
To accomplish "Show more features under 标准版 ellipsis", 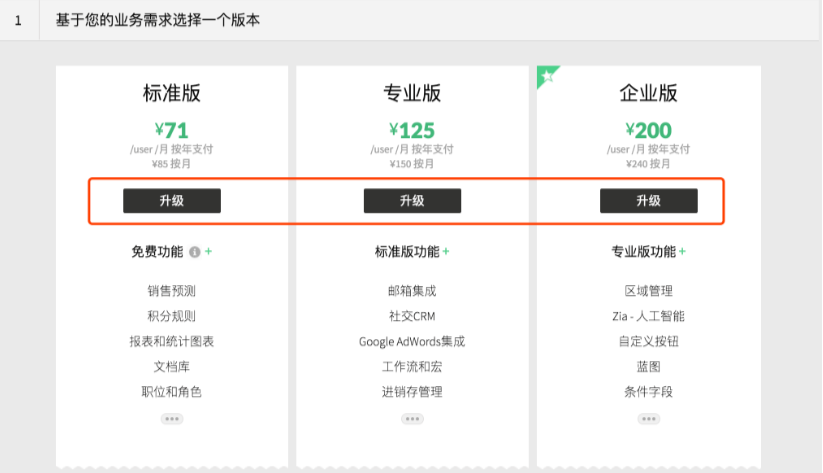I will click(x=171, y=419).
